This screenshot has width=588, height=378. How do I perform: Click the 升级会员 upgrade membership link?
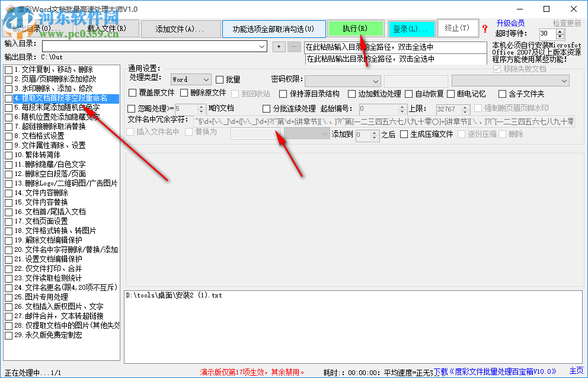point(510,23)
